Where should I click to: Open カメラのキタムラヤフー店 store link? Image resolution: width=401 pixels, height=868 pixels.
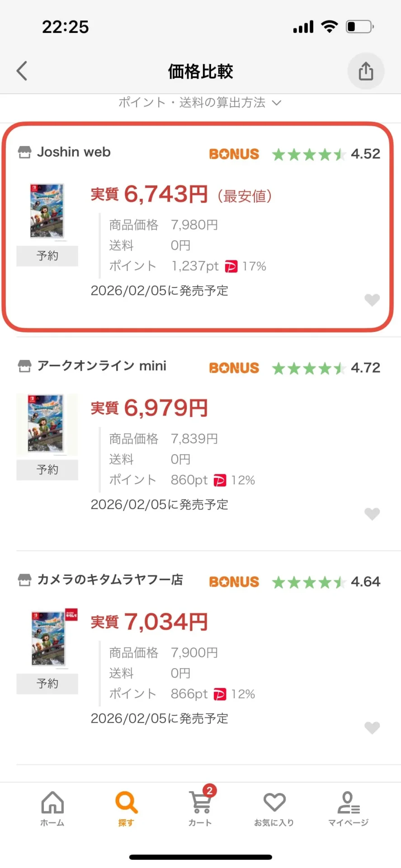click(110, 580)
